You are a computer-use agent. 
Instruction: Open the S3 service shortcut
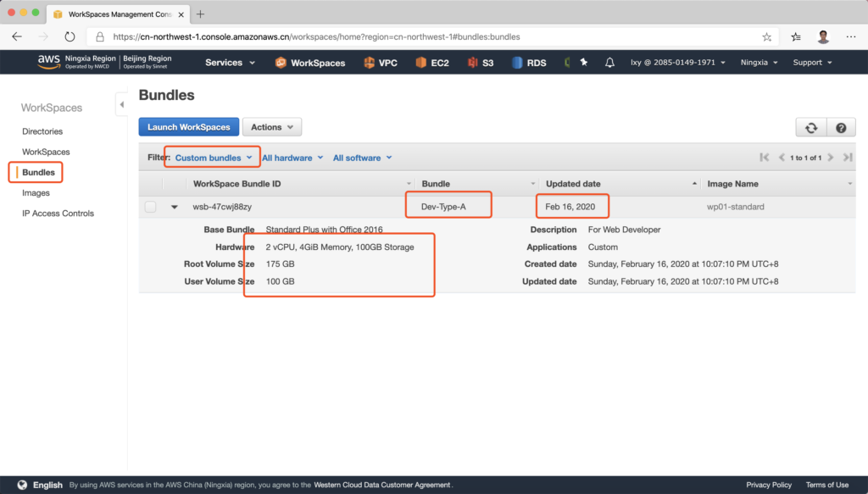point(480,63)
